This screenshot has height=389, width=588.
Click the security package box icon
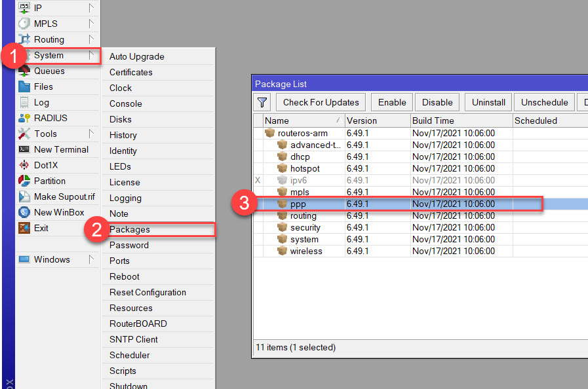pos(282,227)
